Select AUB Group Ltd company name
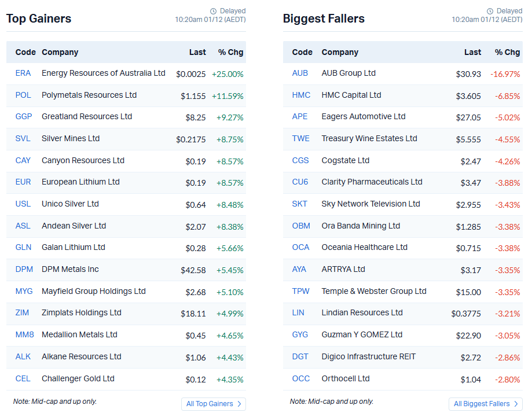The width and height of the screenshot is (532, 416). pyautogui.click(x=348, y=73)
